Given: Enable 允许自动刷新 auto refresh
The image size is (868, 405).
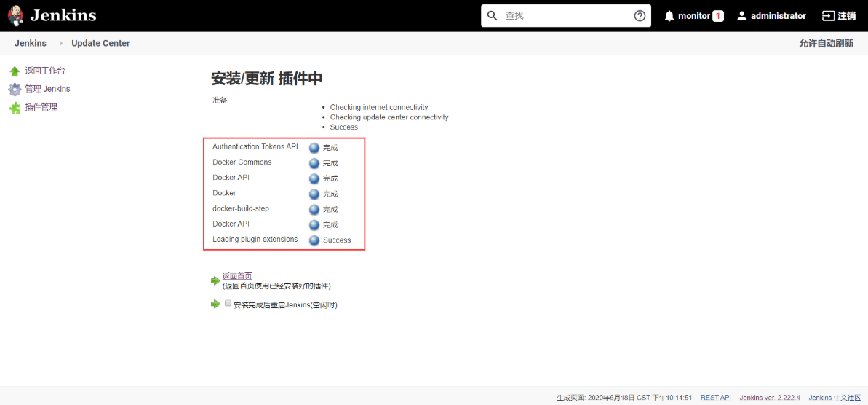Looking at the screenshot, I should [x=826, y=43].
